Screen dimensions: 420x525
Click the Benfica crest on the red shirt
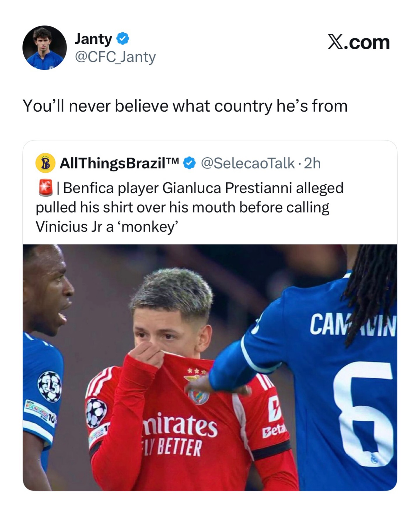pyautogui.click(x=199, y=396)
